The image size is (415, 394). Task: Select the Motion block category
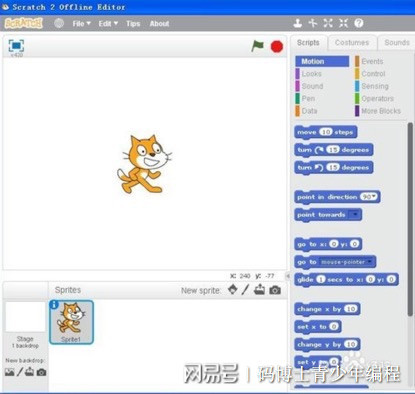click(x=322, y=61)
